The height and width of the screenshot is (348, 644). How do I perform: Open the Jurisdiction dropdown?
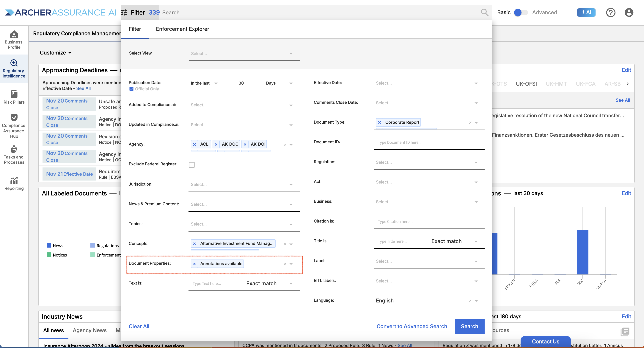tap(244, 184)
